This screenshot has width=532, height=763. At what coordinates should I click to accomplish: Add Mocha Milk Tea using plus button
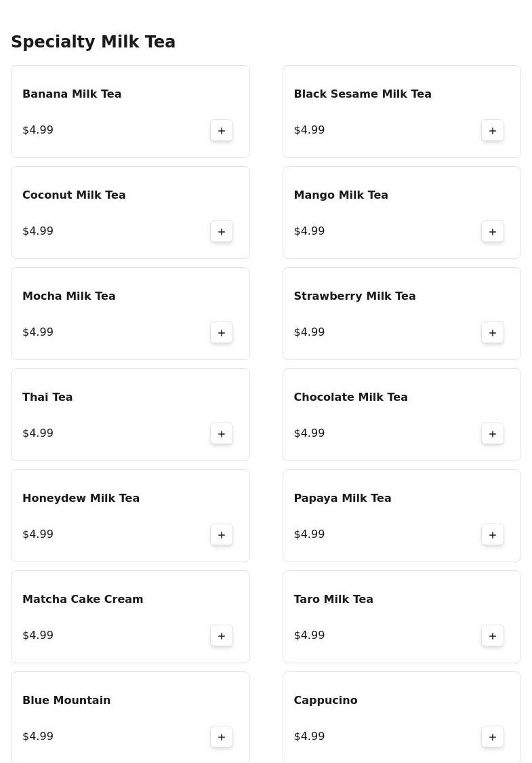(222, 332)
